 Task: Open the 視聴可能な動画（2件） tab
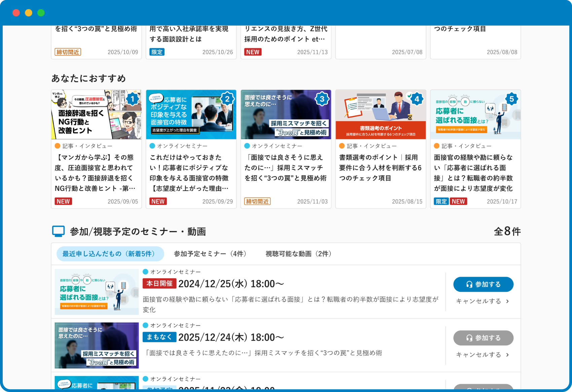tap(298, 254)
